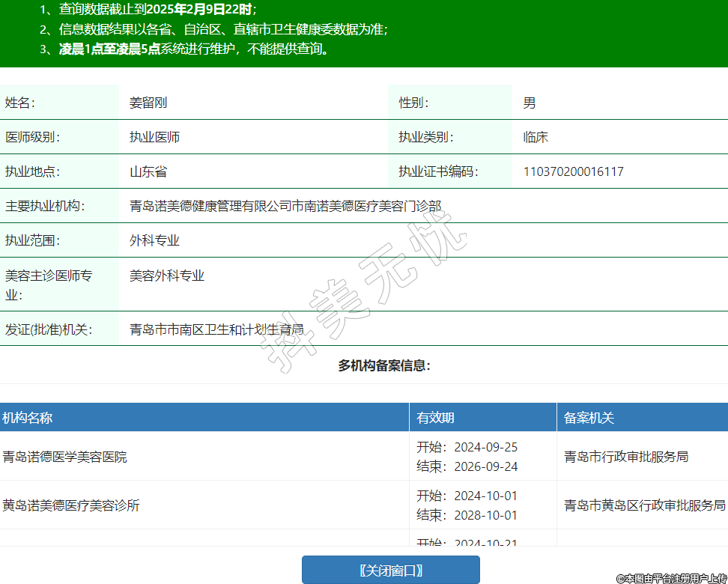The width and height of the screenshot is (728, 584).
Task: Click the main institution name 青岛诺美德健康管理有限公司
Action: pyautogui.click(x=285, y=206)
